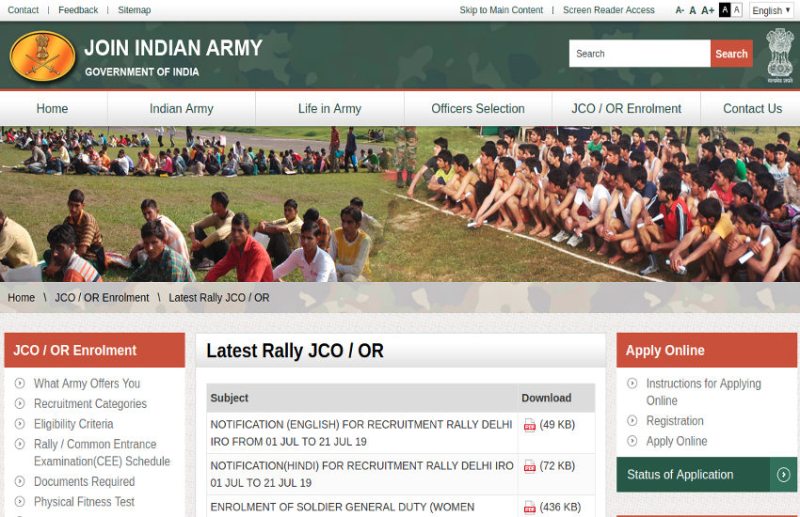The width and height of the screenshot is (800, 517).
Task: Go to Eligibility Criteria in the sidebar
Action: click(73, 424)
